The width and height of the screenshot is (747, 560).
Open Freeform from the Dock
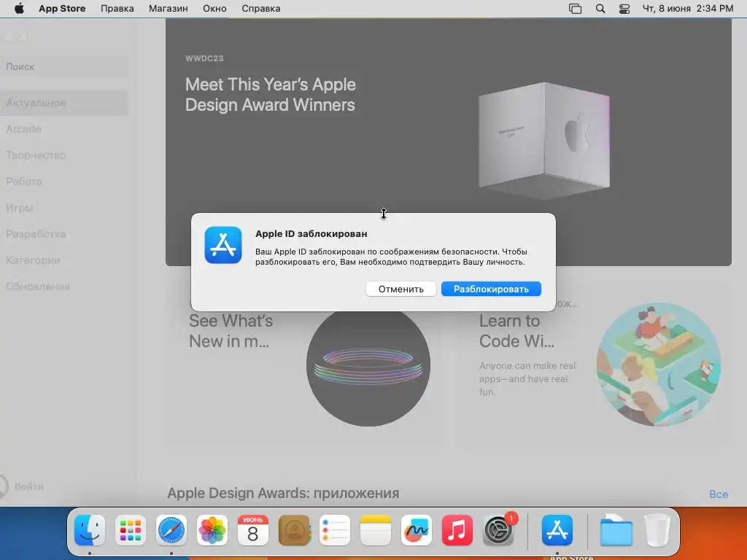[417, 530]
